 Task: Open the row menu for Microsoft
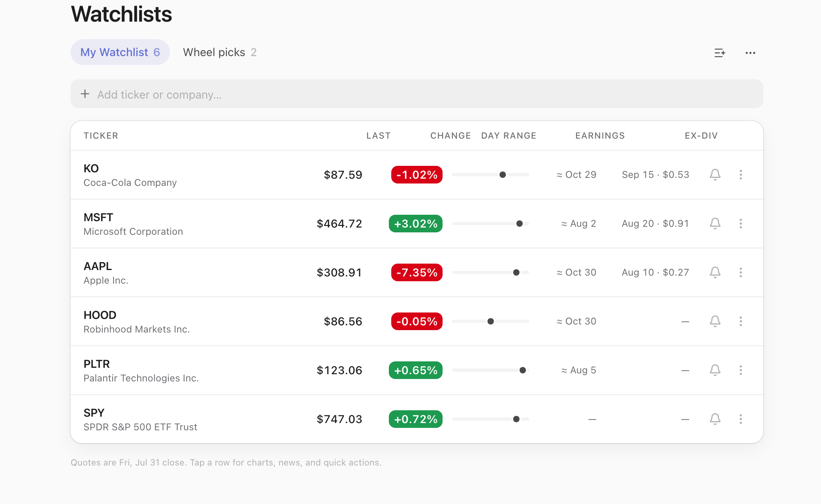tap(741, 224)
